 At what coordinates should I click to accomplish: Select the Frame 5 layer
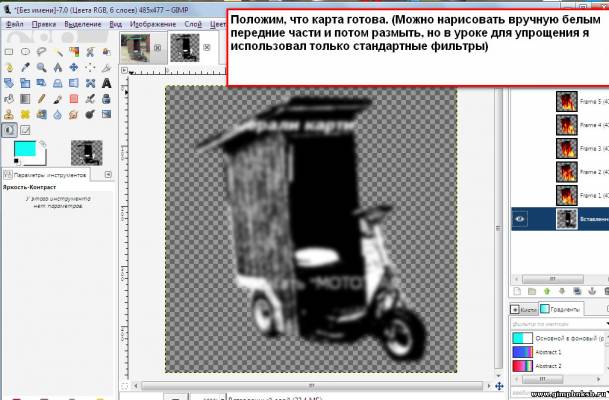click(560, 101)
